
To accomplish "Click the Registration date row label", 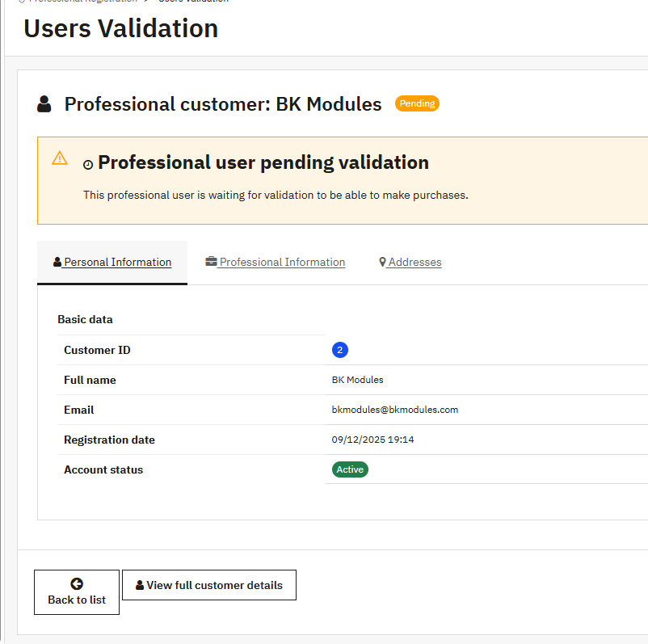I will pyautogui.click(x=109, y=440).
